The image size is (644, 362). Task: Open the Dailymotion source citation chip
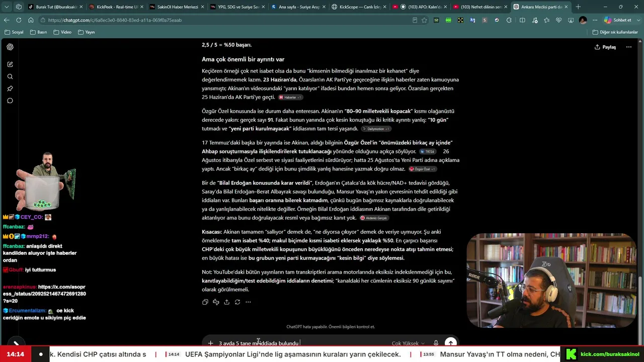click(x=376, y=129)
